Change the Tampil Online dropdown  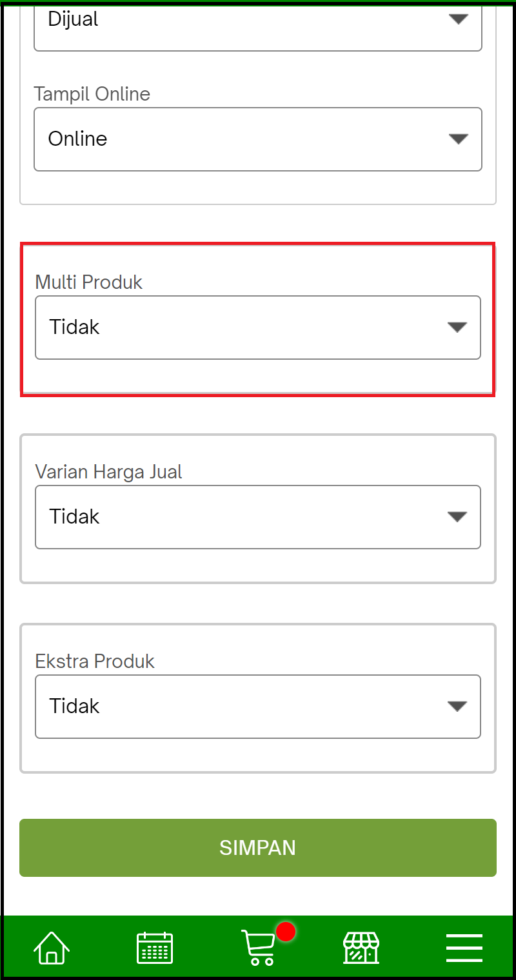coord(258,139)
